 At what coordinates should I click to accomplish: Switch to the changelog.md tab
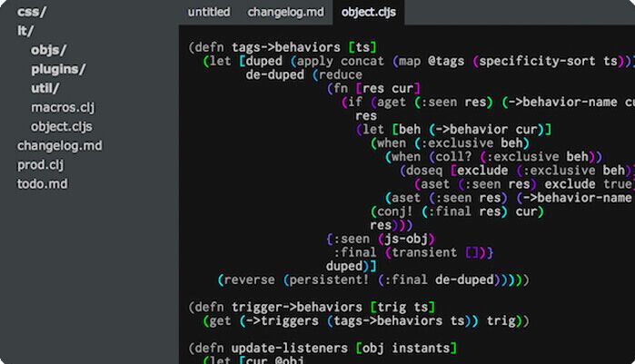(285, 12)
